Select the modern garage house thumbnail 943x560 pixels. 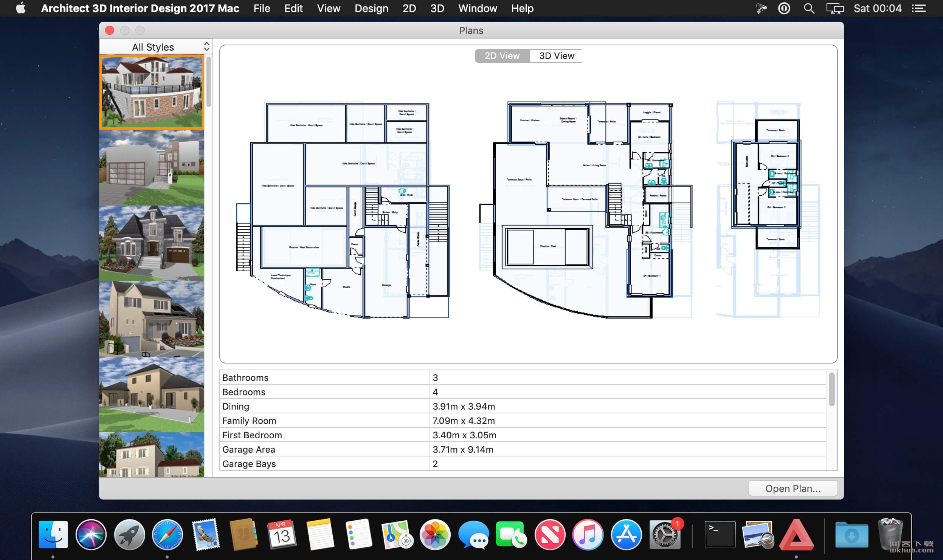click(x=152, y=168)
